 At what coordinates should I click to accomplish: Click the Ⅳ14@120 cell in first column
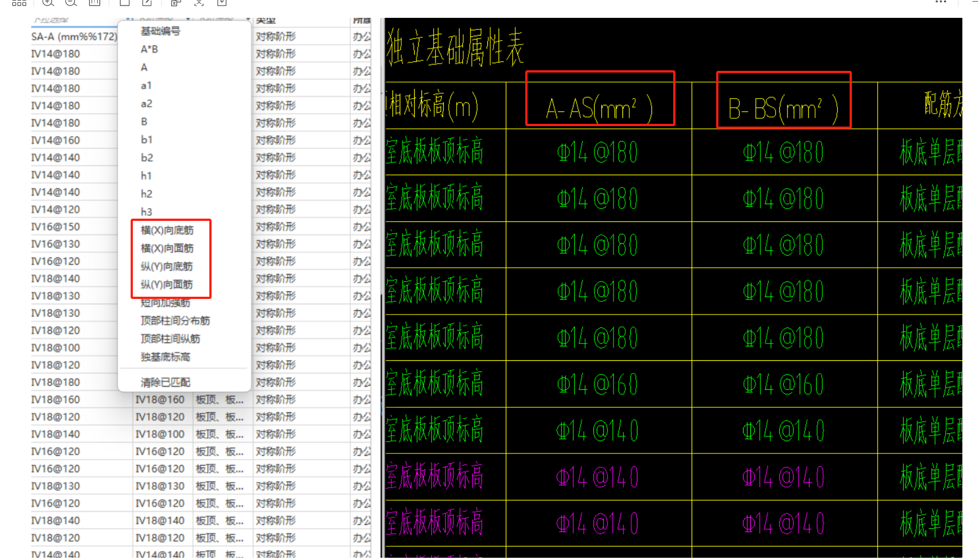[56, 209]
